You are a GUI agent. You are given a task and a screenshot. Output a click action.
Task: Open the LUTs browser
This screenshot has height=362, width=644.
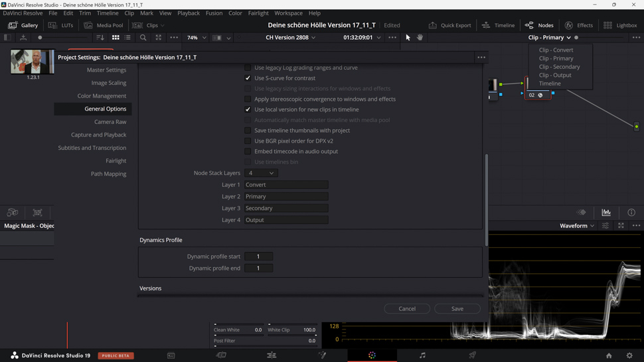tap(60, 25)
